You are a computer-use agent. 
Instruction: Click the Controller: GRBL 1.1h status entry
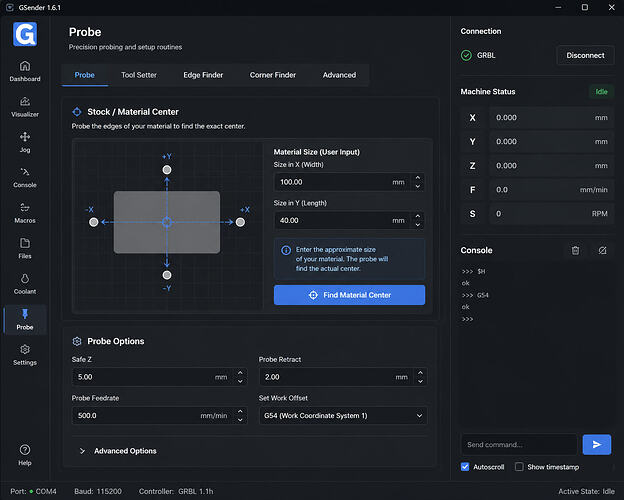176,491
